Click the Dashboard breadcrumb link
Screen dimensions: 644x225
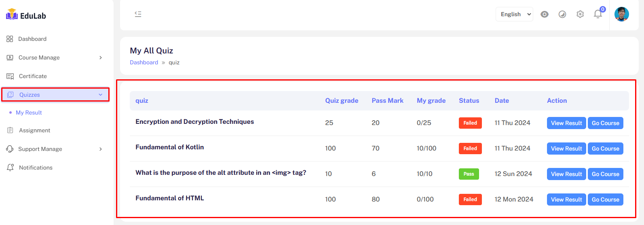[x=144, y=62]
